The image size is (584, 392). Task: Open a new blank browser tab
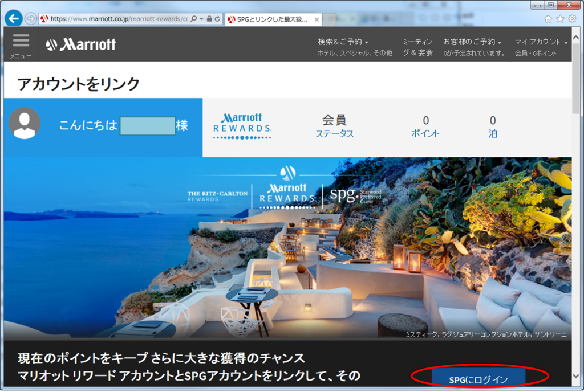pyautogui.click(x=329, y=19)
